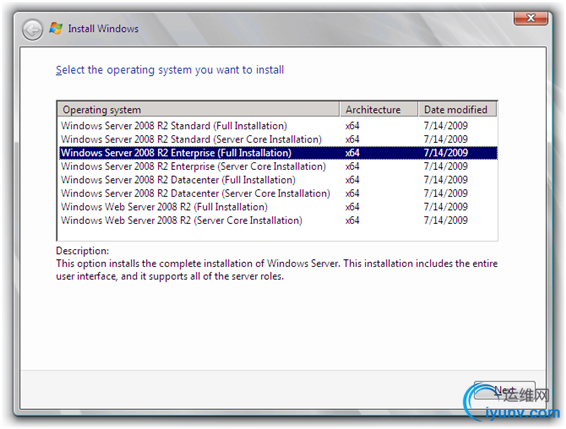The image size is (566, 429).
Task: Close the Install Windows dialog
Action: tap(530, 18)
